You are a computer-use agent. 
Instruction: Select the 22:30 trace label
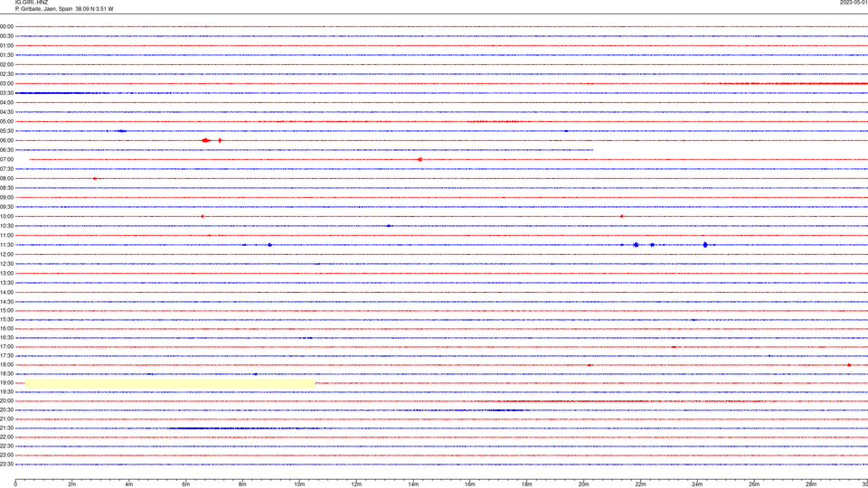[x=6, y=446]
